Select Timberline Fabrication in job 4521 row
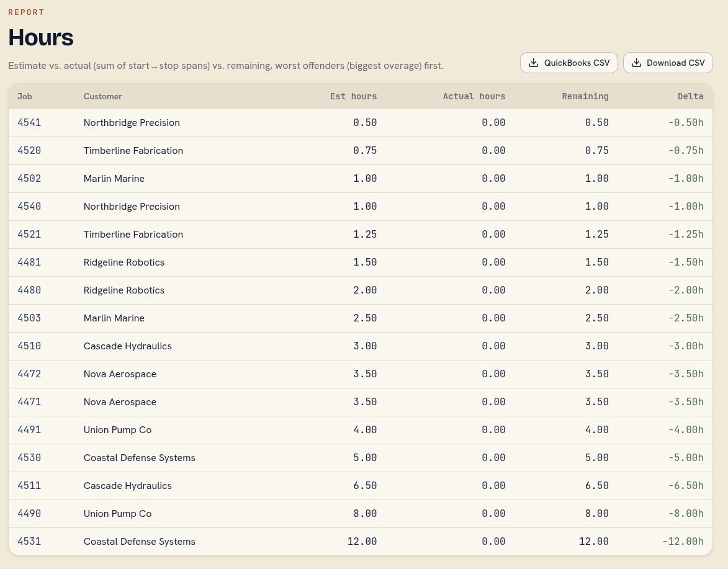This screenshot has height=569, width=728. point(133,235)
